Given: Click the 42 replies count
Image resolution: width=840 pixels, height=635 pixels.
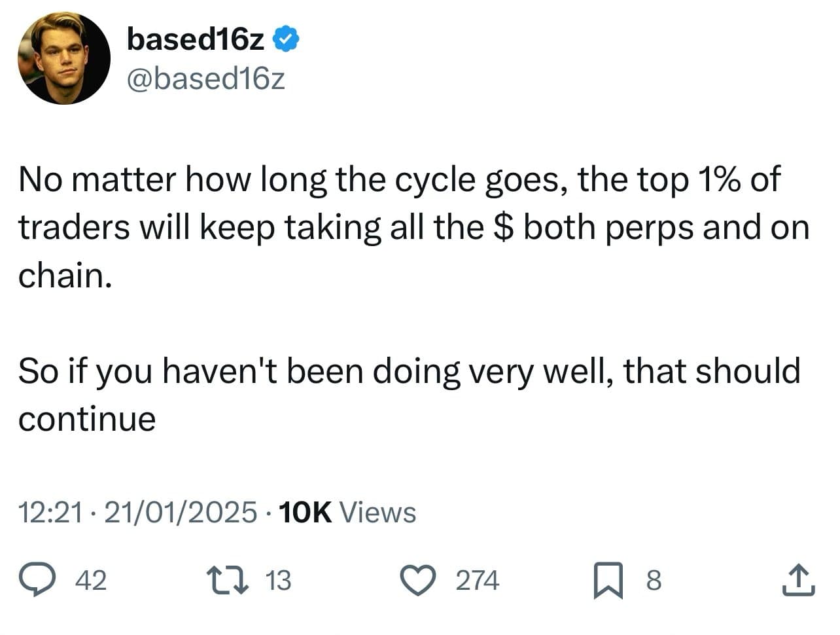Looking at the screenshot, I should point(91,581).
